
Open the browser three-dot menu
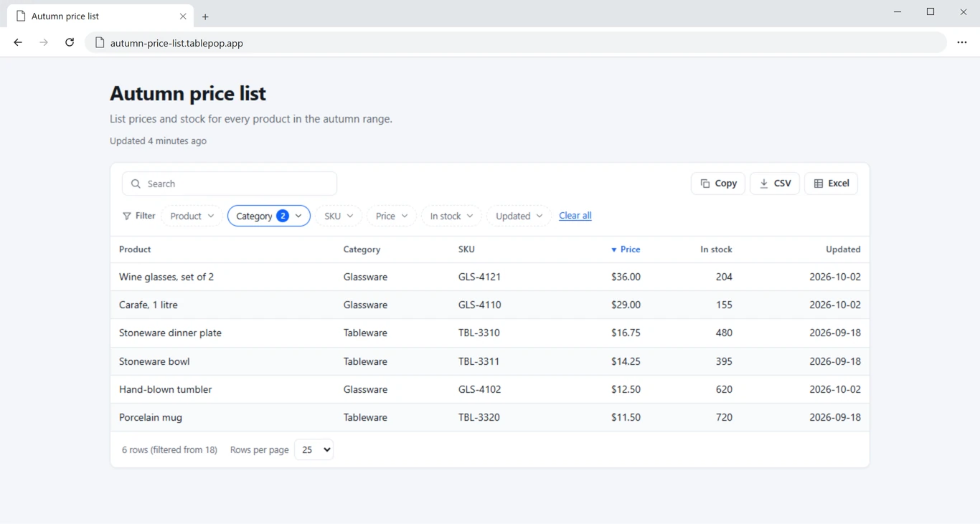962,42
